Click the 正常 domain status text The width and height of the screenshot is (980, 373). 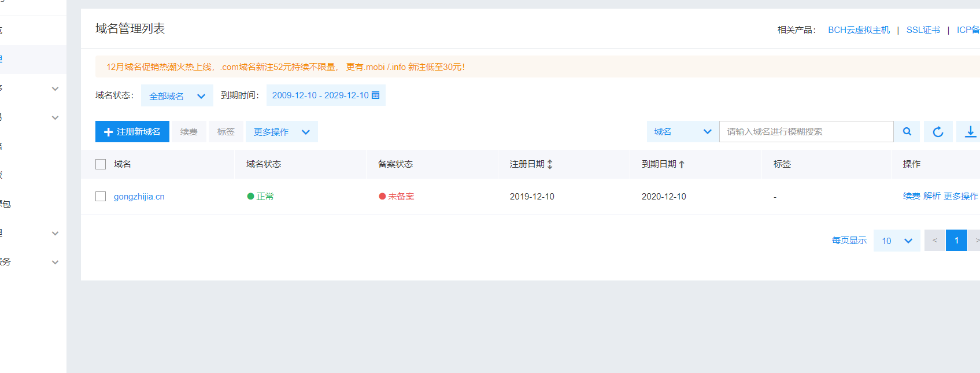click(x=265, y=197)
